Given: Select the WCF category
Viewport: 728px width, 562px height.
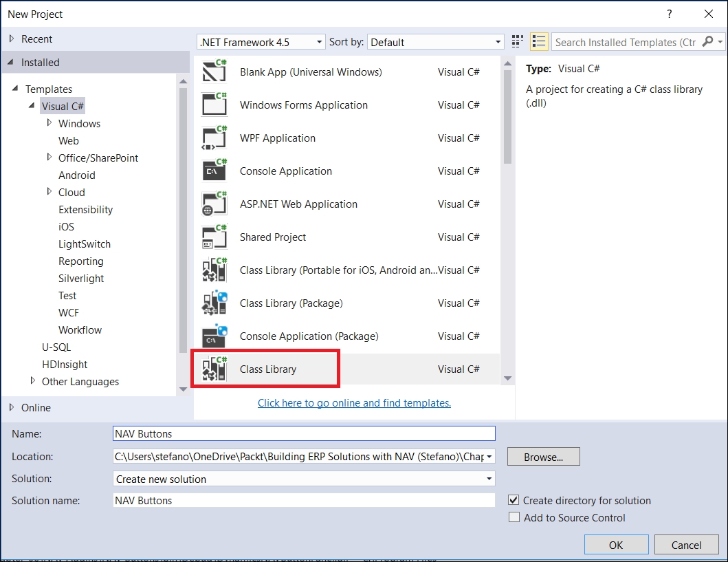Looking at the screenshot, I should coord(69,312).
